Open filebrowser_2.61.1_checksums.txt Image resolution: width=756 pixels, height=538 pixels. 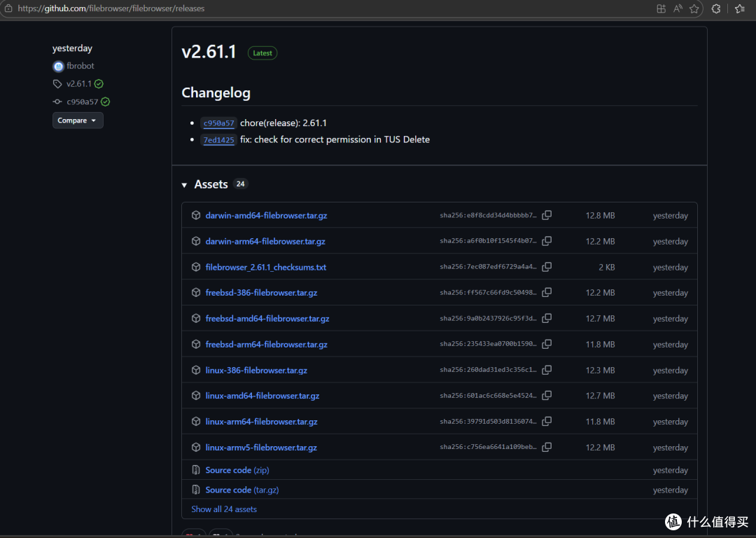tap(266, 267)
